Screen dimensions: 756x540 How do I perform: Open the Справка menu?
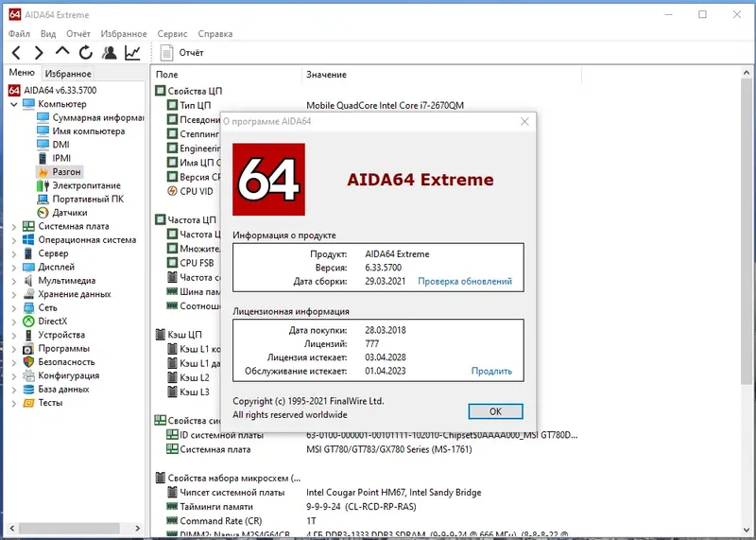coord(215,34)
